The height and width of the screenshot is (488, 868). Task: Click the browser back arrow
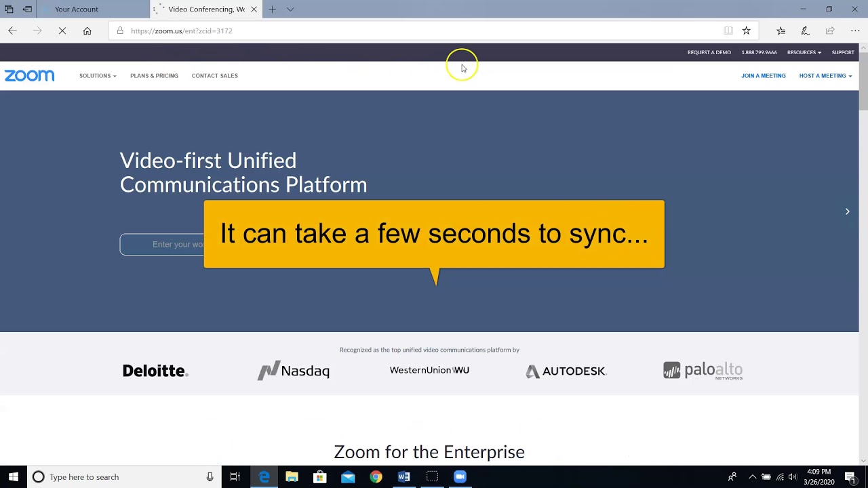point(12,30)
